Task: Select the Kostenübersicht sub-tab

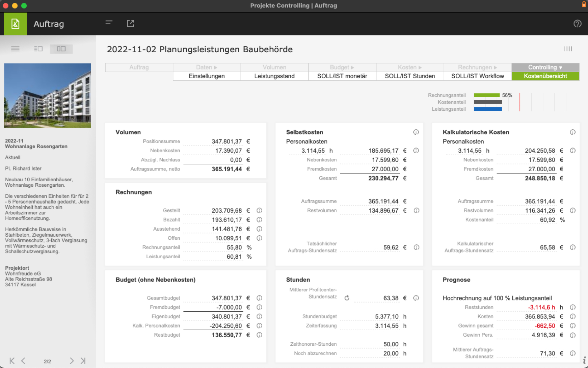Action: click(545, 76)
